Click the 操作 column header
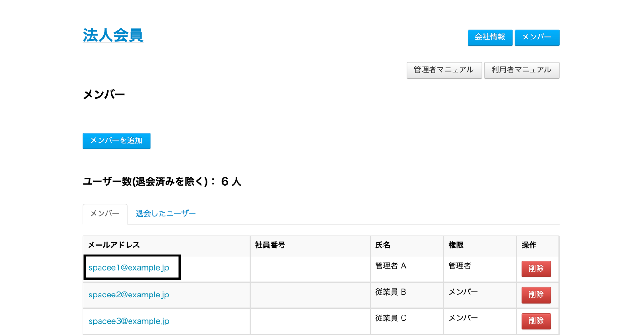Screen dimensions: 644x335 point(529,246)
